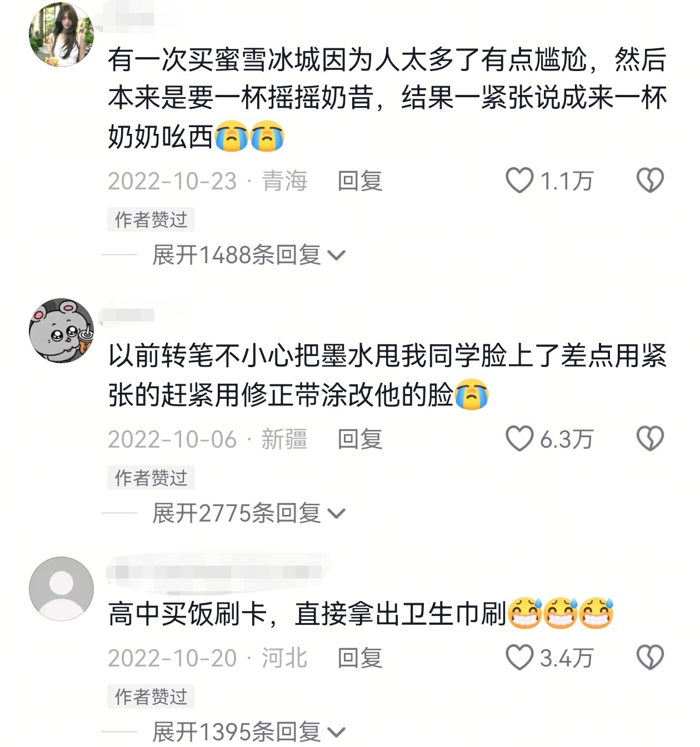Screen dimensions: 700x747
Task: Tap broken heart on the 河北 comment
Action: (x=650, y=658)
